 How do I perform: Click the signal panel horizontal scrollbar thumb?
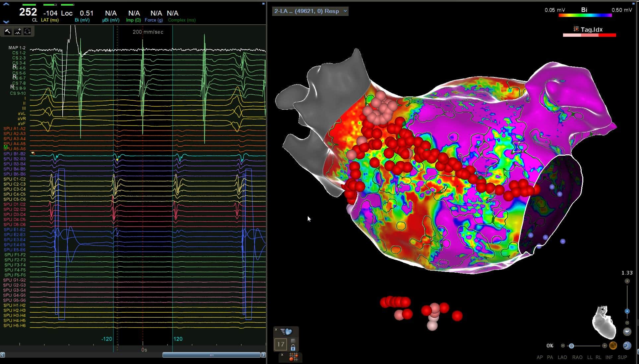pos(211,355)
